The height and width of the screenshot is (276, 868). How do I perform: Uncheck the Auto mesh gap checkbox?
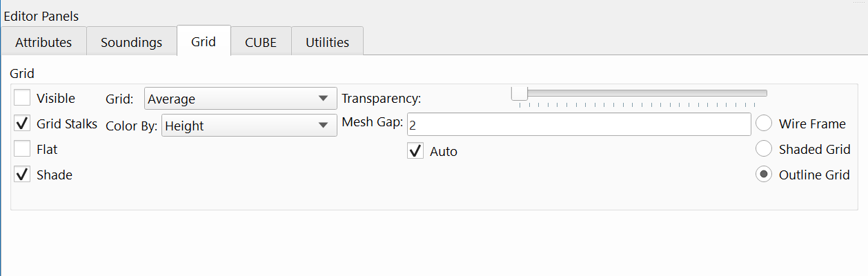click(x=415, y=151)
